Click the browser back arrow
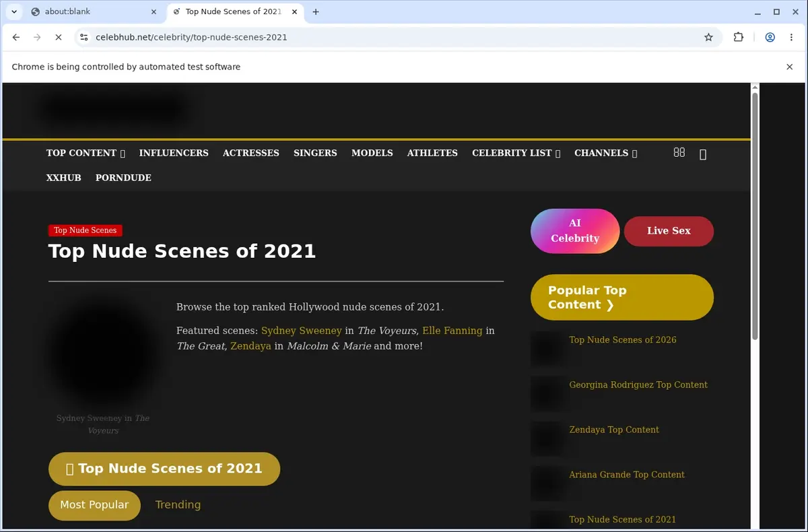The width and height of the screenshot is (808, 532). [x=16, y=38]
